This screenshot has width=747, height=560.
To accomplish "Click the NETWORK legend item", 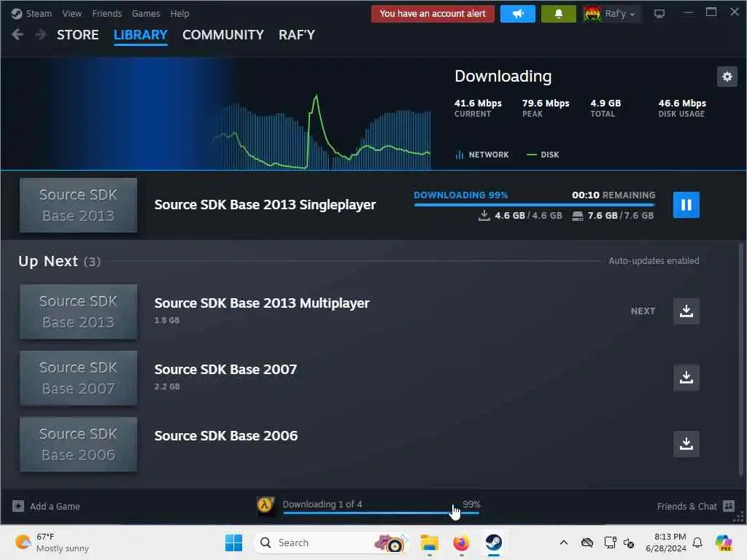I will pyautogui.click(x=482, y=155).
